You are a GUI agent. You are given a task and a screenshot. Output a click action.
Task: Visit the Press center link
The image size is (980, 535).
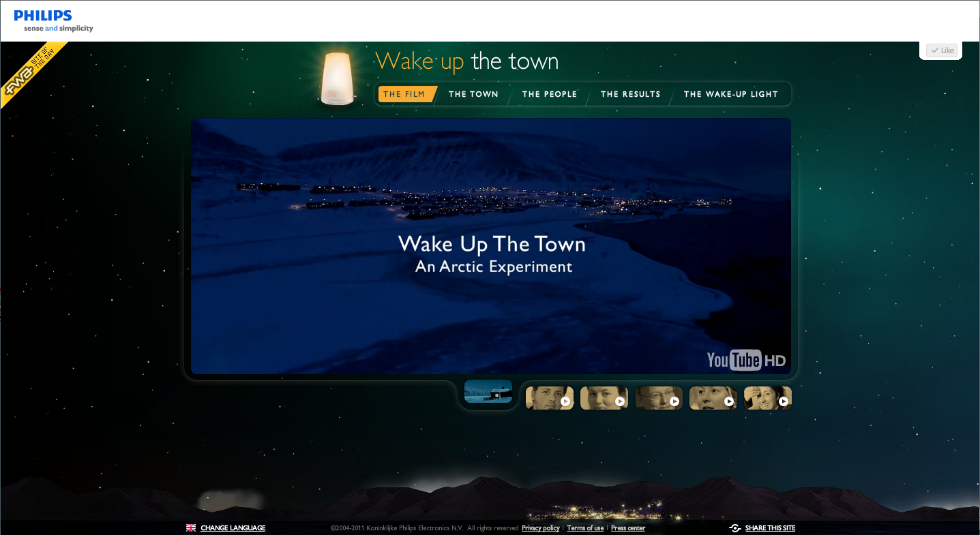pos(628,528)
